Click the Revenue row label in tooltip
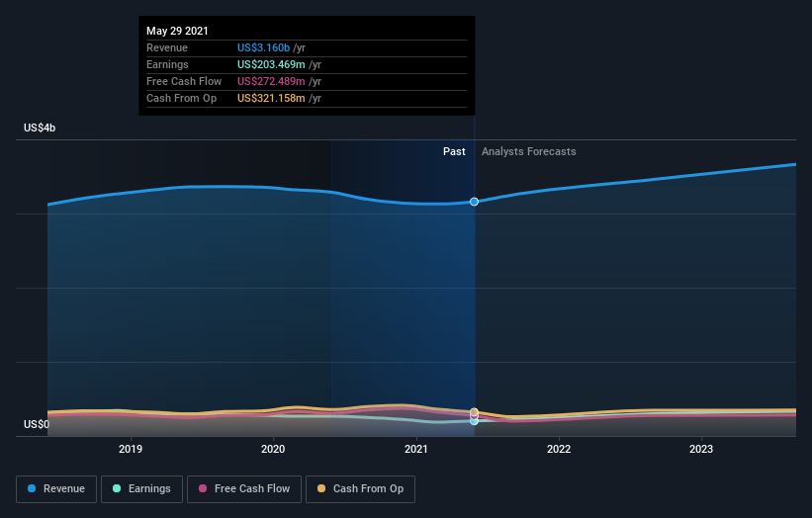 tap(167, 47)
